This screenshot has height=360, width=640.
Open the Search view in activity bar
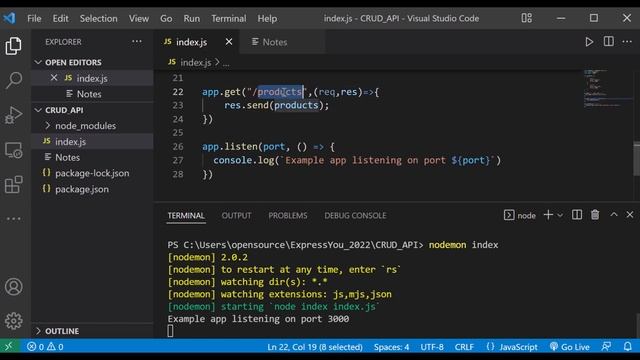click(13, 80)
